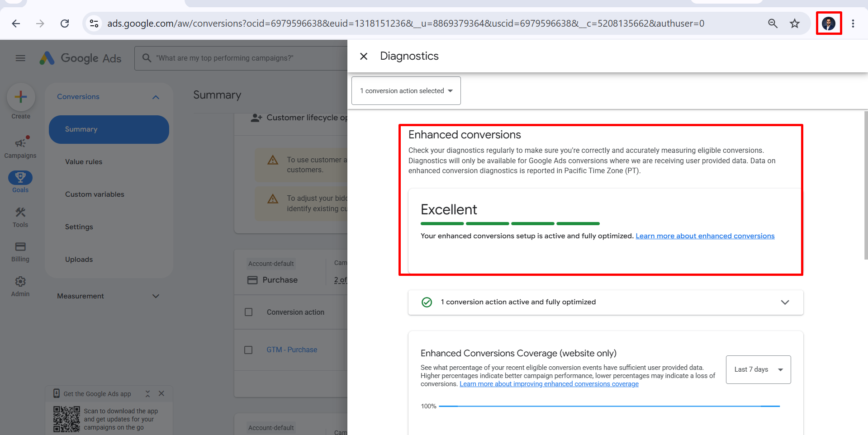Open Billing in the left sidebar
This screenshot has width=868, height=435.
[x=20, y=252]
